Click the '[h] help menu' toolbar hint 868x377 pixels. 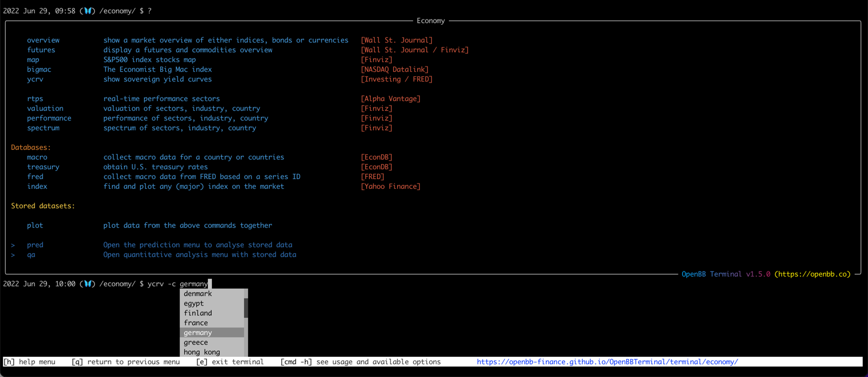(x=29, y=362)
